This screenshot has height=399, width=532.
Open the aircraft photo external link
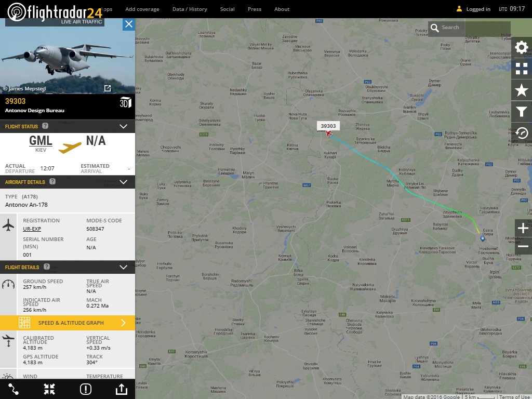108,88
